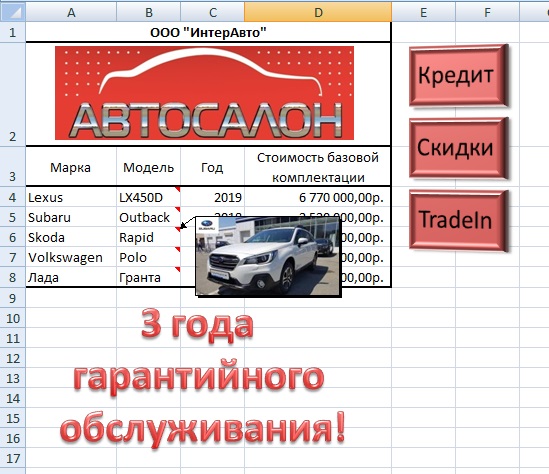Click the Год header cell

coord(213,167)
